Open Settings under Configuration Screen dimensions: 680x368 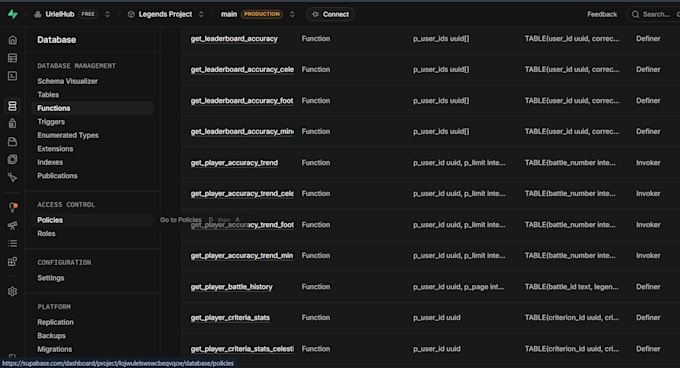(51, 278)
